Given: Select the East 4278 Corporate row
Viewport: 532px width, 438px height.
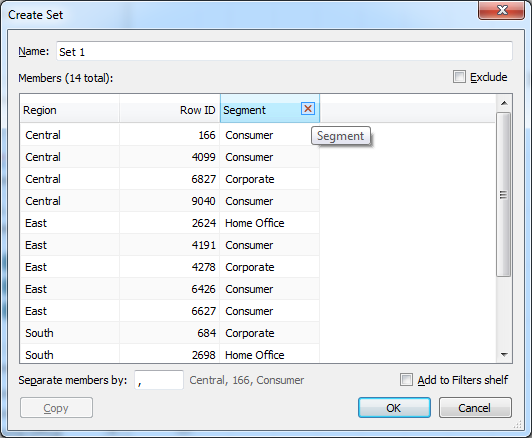Looking at the screenshot, I should 170,267.
